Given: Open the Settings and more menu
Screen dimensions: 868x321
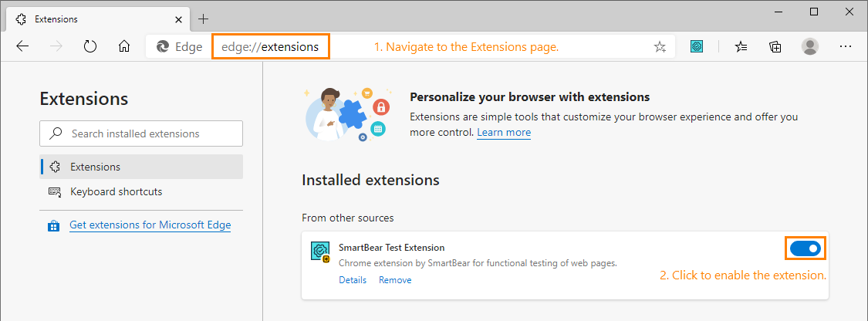Looking at the screenshot, I should click(x=846, y=46).
